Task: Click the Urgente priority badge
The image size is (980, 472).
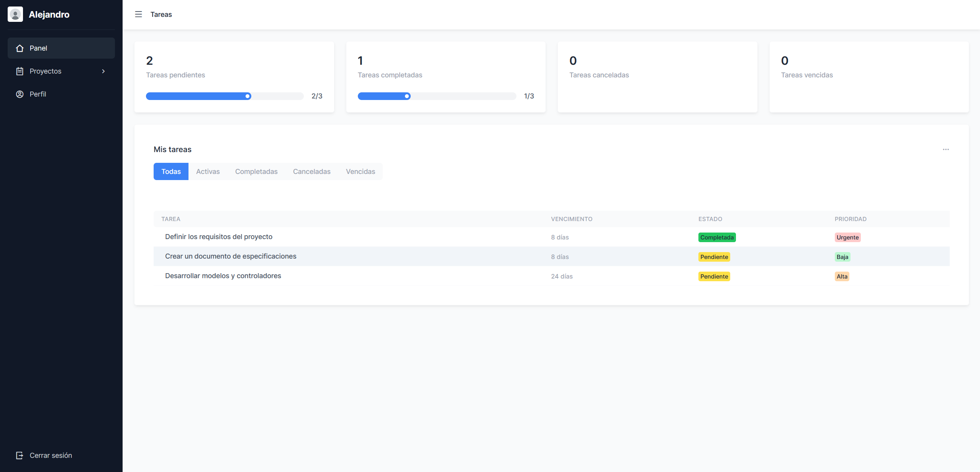Action: pos(847,238)
